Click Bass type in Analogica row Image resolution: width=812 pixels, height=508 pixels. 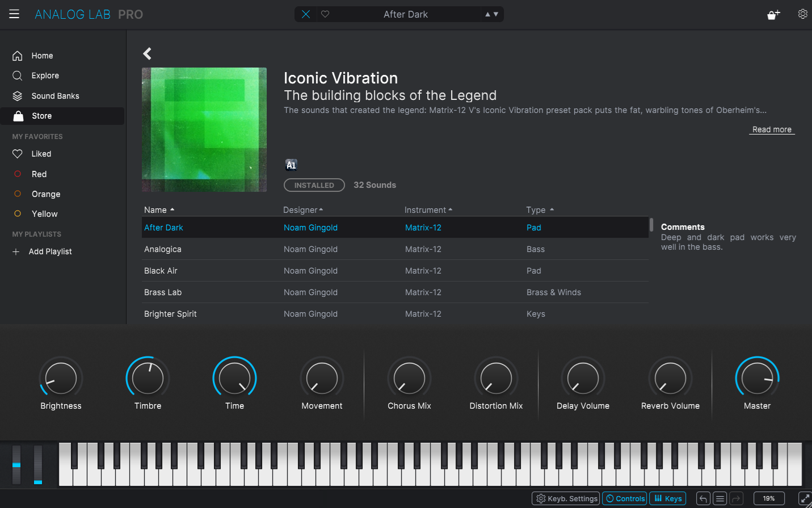pos(536,249)
